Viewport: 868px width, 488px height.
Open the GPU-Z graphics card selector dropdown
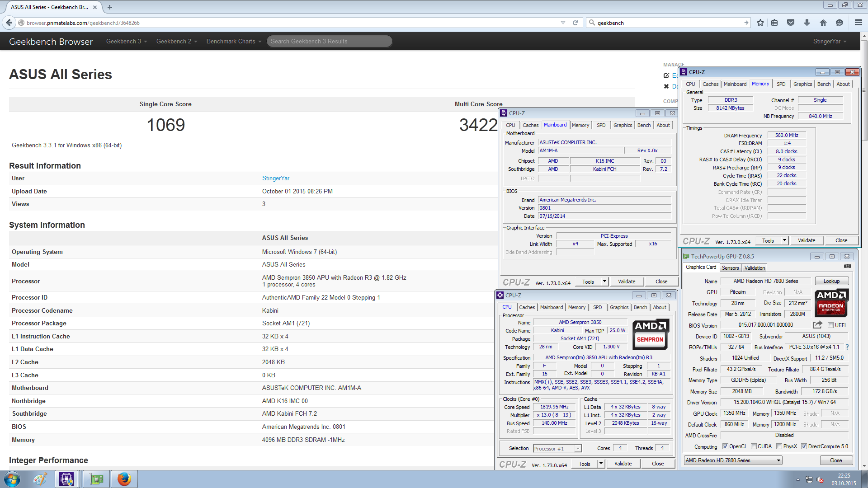click(733, 460)
